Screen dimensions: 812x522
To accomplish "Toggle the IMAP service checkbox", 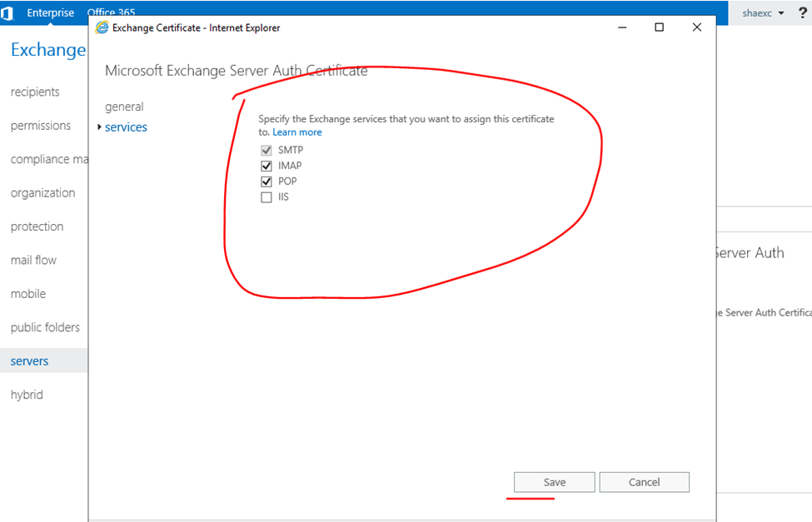I will point(267,166).
